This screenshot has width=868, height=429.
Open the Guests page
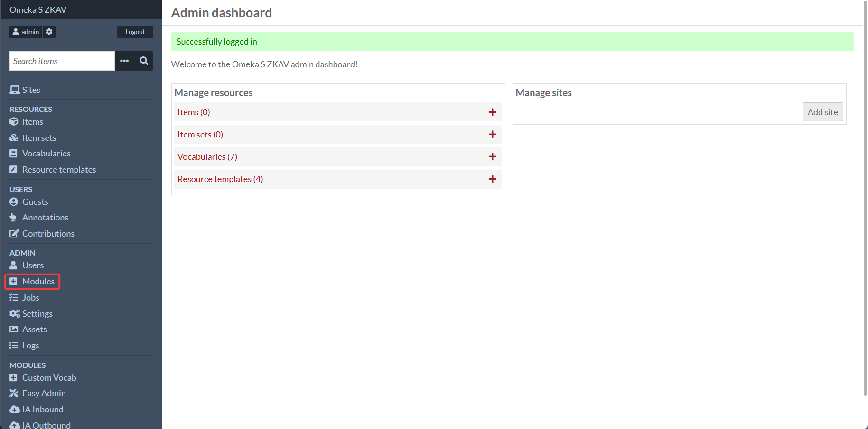pyautogui.click(x=36, y=202)
